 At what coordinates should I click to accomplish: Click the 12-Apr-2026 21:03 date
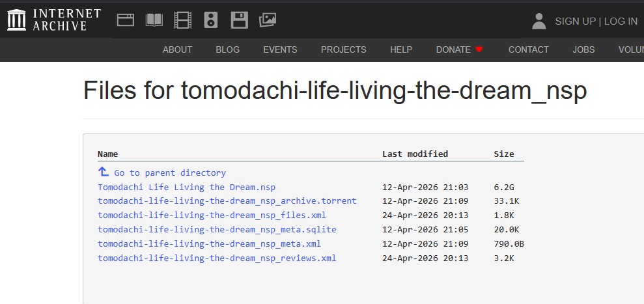425,187
